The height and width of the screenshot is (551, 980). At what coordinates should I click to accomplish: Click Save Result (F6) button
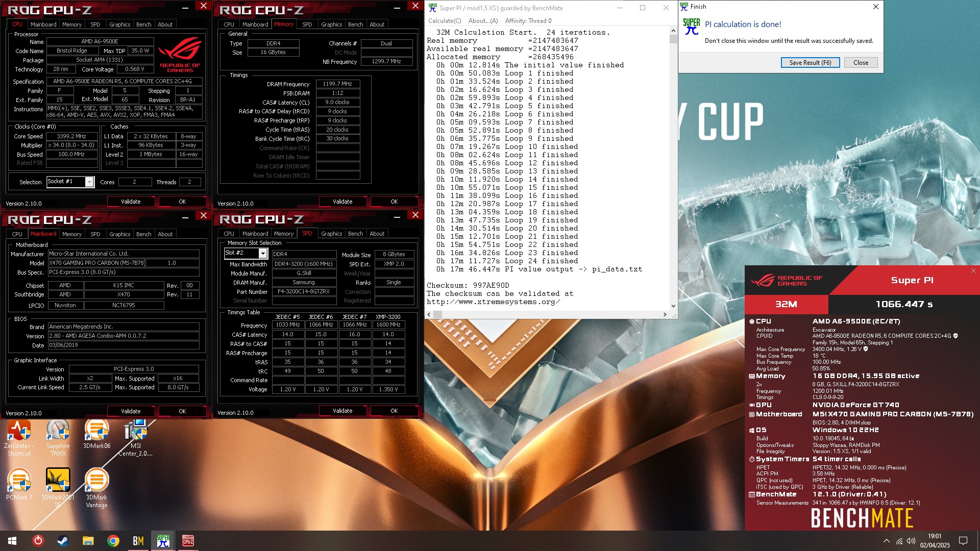[x=810, y=63]
